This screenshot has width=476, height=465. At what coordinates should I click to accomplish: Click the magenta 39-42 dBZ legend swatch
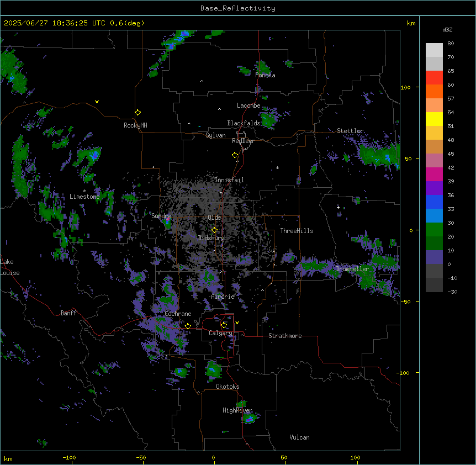tap(434, 174)
